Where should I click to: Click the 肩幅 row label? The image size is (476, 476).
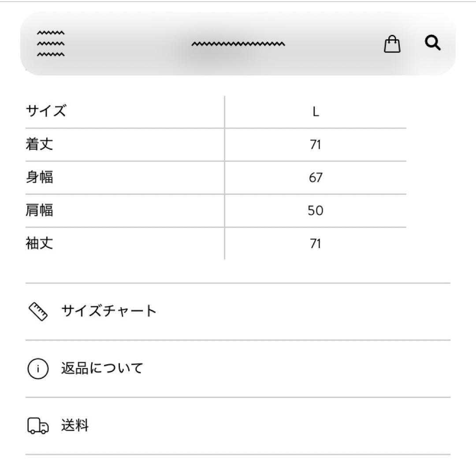[x=40, y=211]
